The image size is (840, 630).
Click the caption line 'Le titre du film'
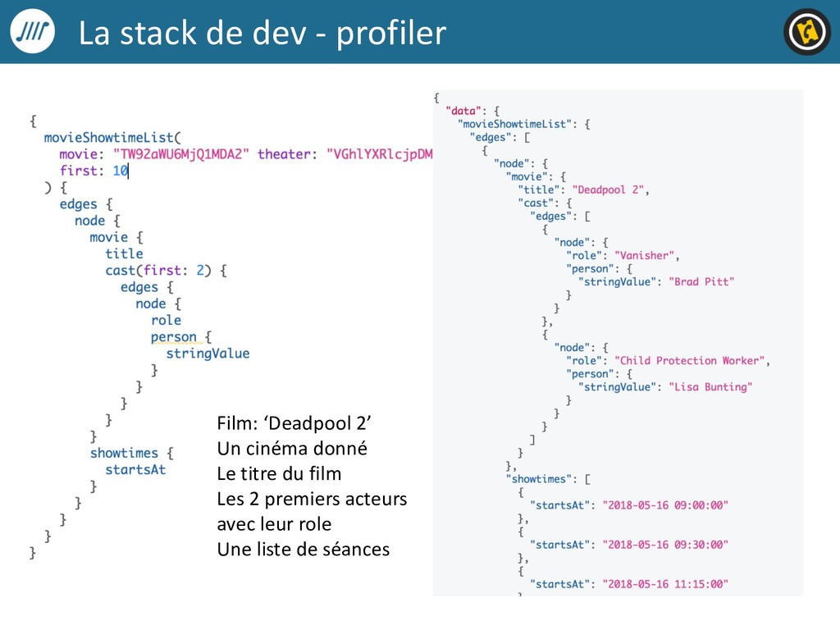tap(279, 473)
